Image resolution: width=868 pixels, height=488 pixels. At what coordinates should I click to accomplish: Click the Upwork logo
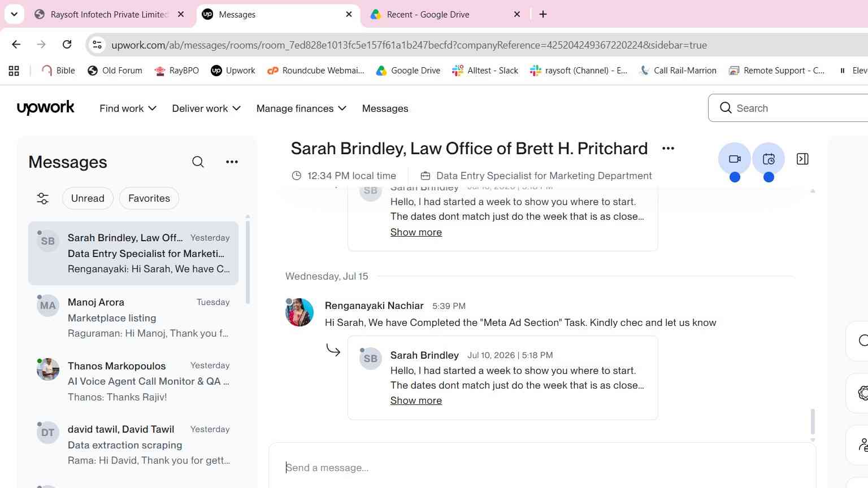(46, 107)
